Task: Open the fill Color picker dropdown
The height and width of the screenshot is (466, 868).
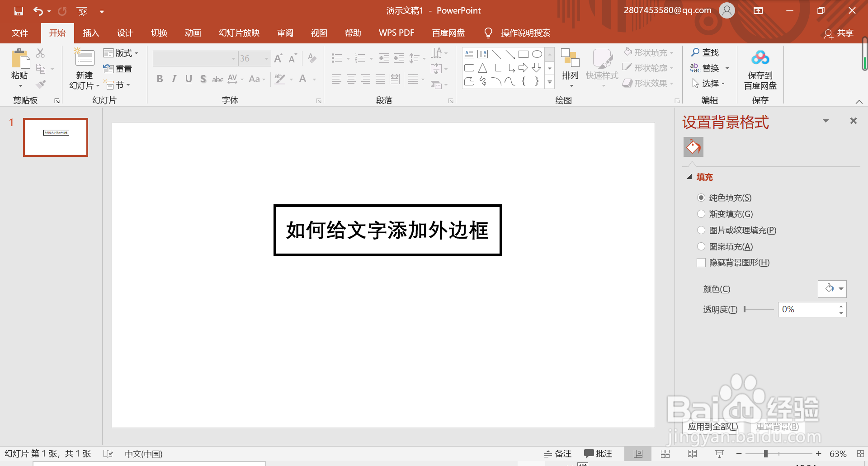Action: click(832, 288)
